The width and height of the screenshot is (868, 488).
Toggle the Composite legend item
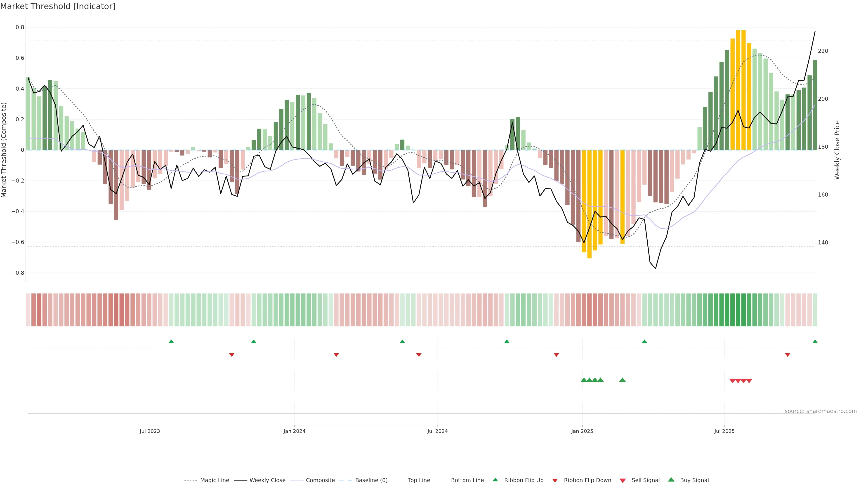point(320,480)
